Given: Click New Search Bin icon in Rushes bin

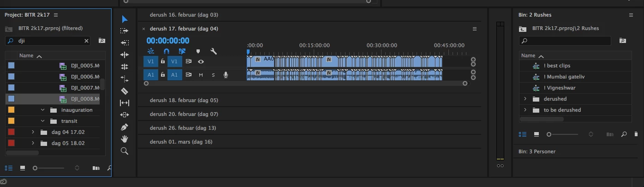Looking at the screenshot, I should (x=623, y=41).
